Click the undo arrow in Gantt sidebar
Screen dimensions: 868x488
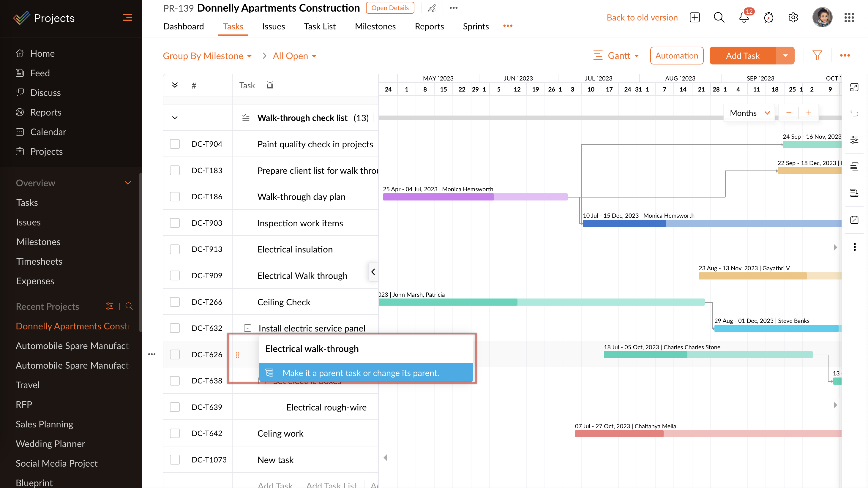(x=854, y=113)
